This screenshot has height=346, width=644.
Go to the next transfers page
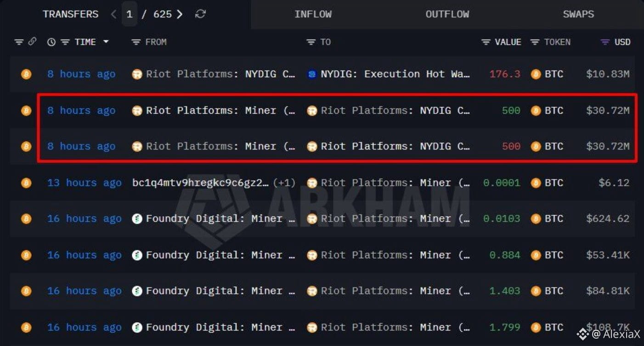click(180, 14)
